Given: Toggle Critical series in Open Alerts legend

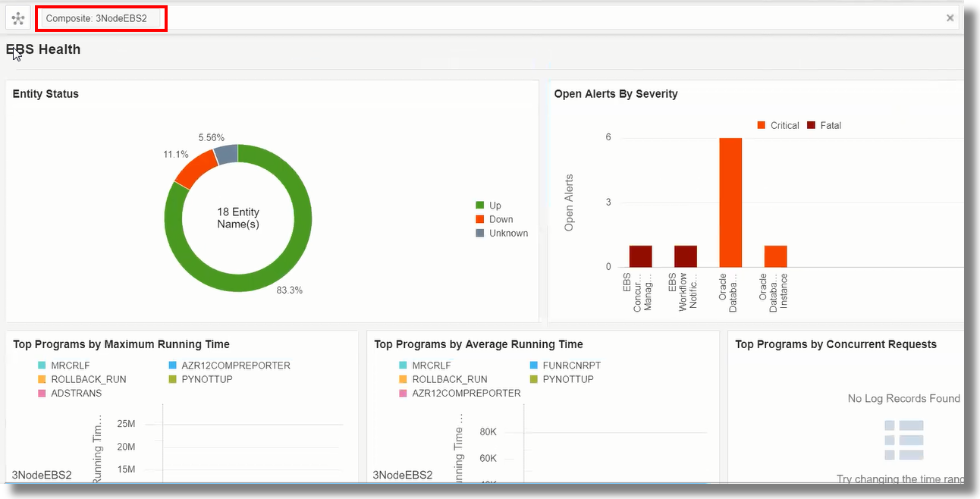Looking at the screenshot, I should tap(777, 125).
